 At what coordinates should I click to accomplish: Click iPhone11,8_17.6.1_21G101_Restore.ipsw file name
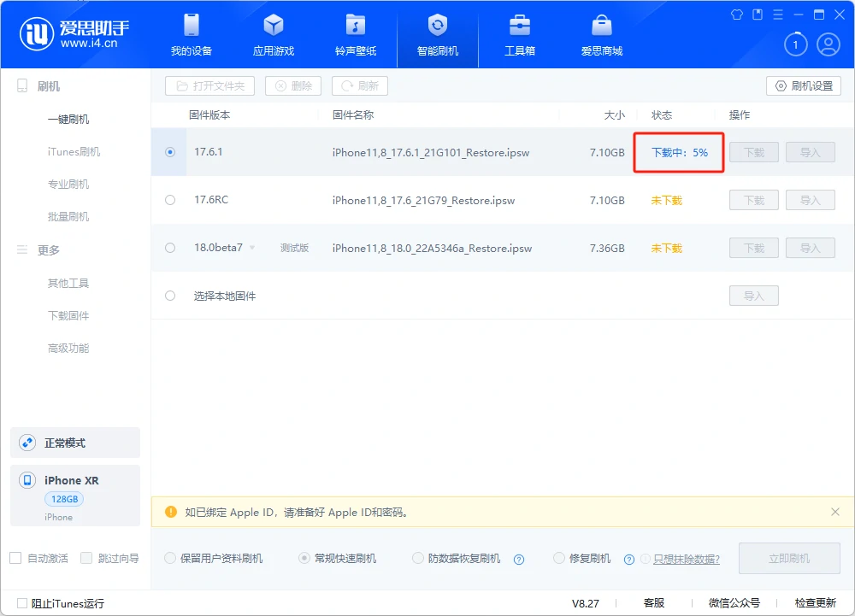coord(431,153)
